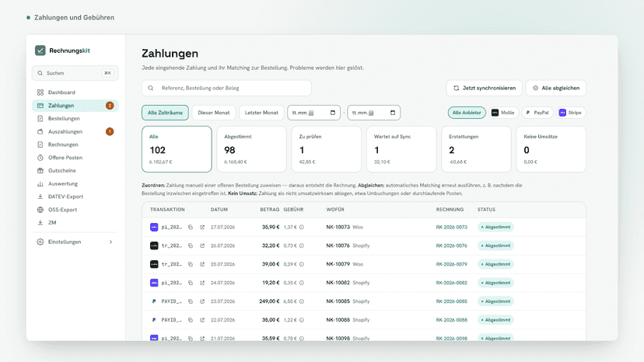Select the Erstattungen card

point(477,149)
